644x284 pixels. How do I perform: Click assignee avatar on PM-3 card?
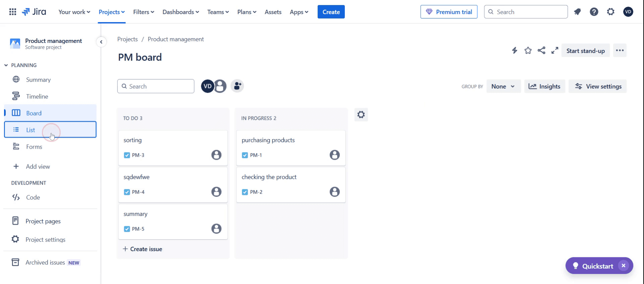click(216, 155)
